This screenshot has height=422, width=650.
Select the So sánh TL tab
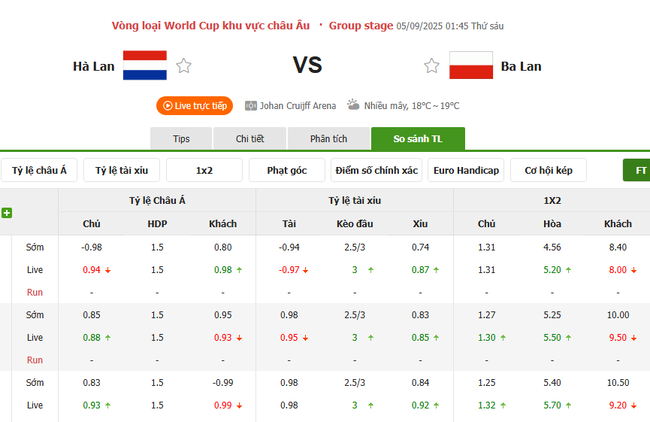[x=417, y=139]
